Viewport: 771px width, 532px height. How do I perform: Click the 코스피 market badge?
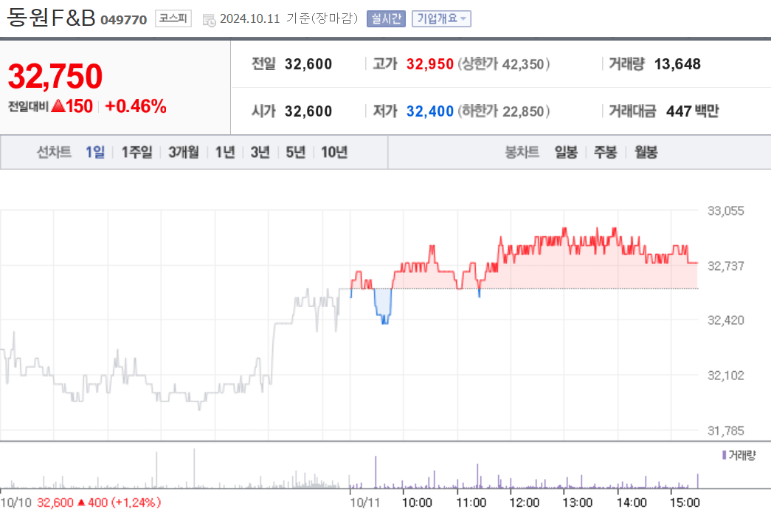(x=173, y=18)
